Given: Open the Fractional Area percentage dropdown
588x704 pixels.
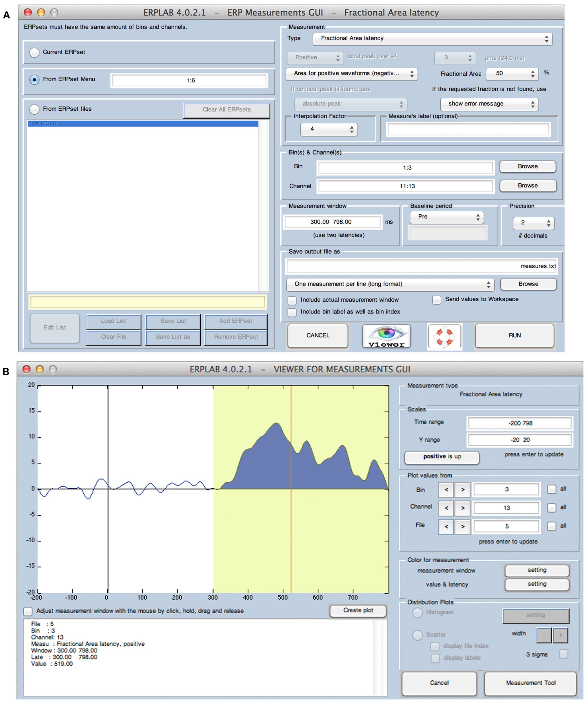Looking at the screenshot, I should 512,73.
